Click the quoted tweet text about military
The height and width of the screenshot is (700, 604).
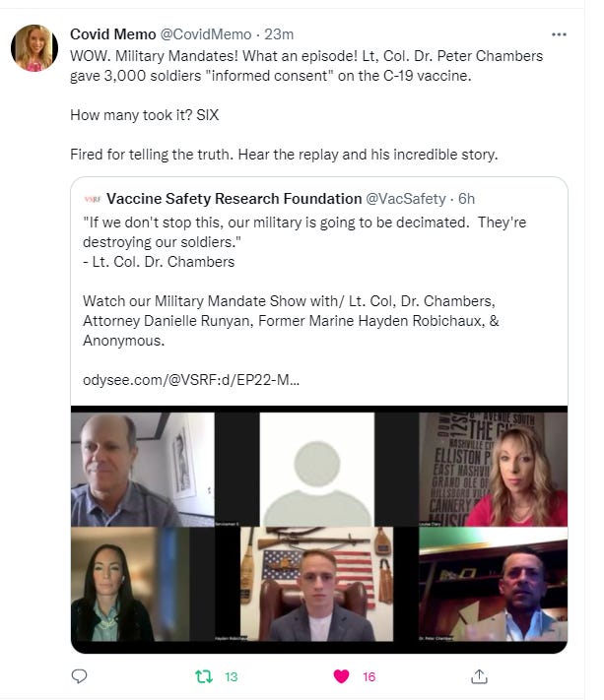[x=303, y=231]
